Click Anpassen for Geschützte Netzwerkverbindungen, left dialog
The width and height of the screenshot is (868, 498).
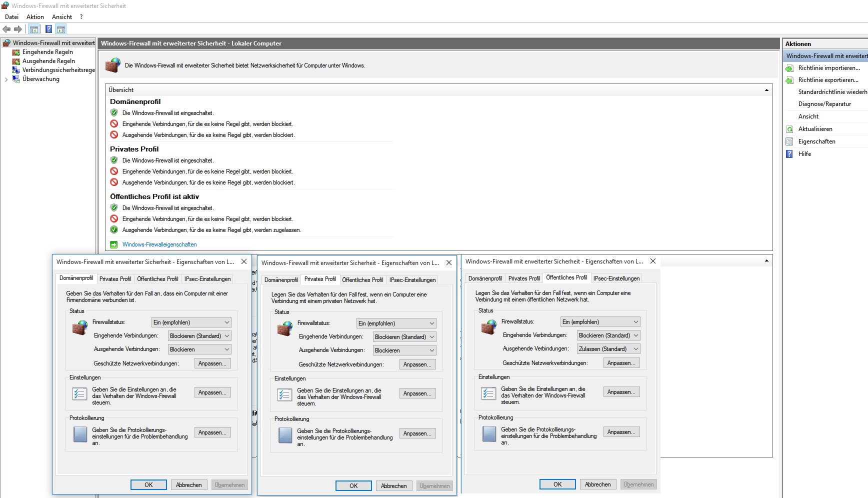pos(212,363)
